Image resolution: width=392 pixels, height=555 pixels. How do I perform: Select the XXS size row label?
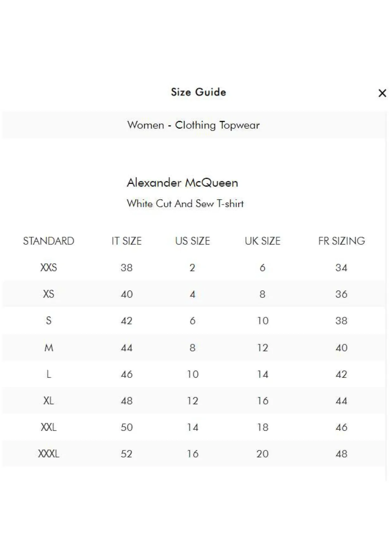click(49, 268)
